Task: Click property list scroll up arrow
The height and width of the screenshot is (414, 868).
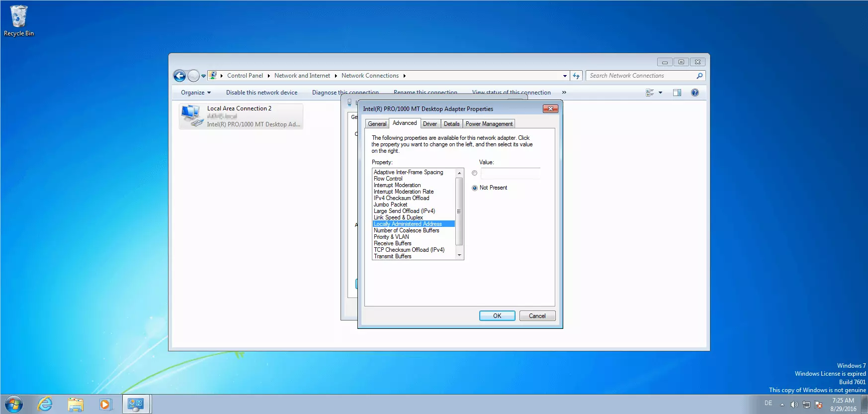Action: click(459, 173)
